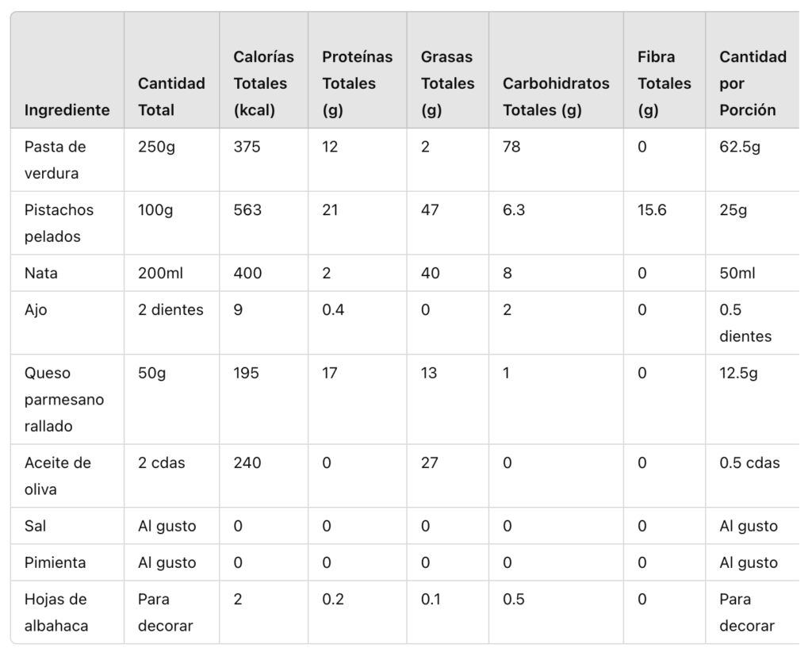Viewport: 812px width, 656px height.
Task: Select the Cantidad por Porción header
Action: tap(753, 83)
